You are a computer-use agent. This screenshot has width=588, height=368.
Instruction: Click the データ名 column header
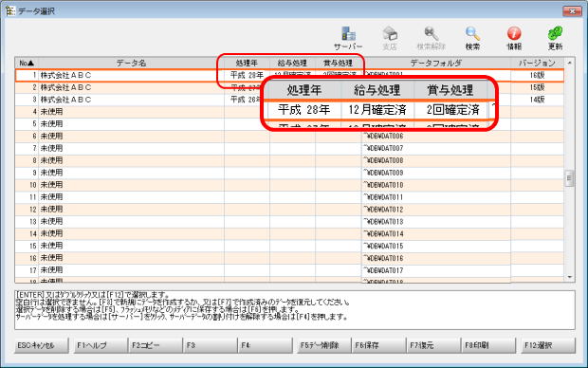pos(131,63)
